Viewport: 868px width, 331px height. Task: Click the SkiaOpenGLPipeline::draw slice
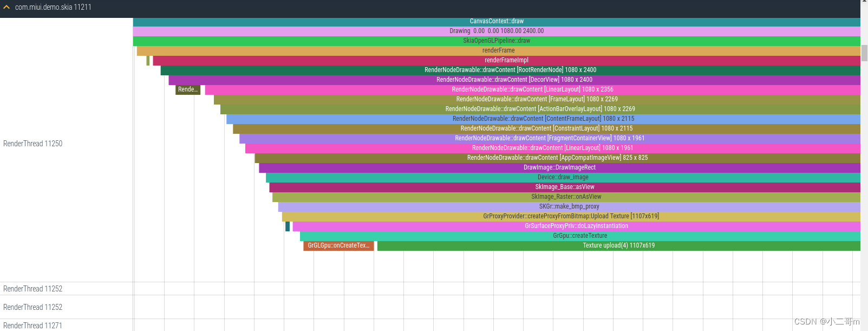(x=496, y=41)
